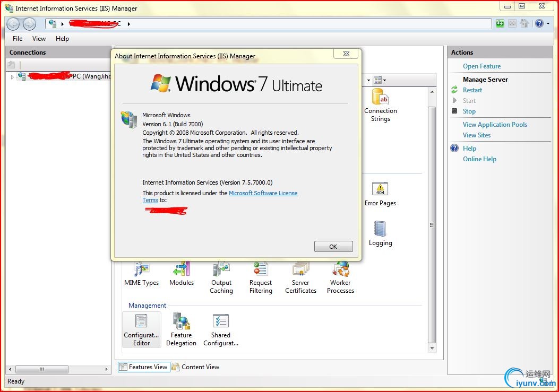Open the Output Caching feature
Image resolution: width=559 pixels, height=392 pixels.
(x=221, y=278)
